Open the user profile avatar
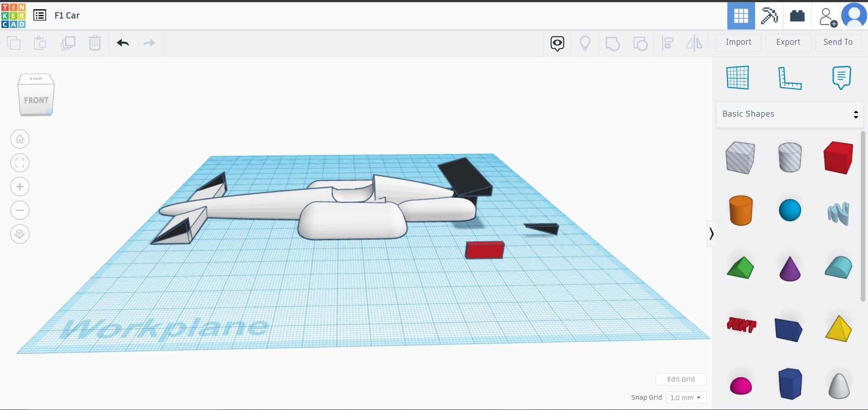Viewport: 868px width, 410px height. click(854, 16)
